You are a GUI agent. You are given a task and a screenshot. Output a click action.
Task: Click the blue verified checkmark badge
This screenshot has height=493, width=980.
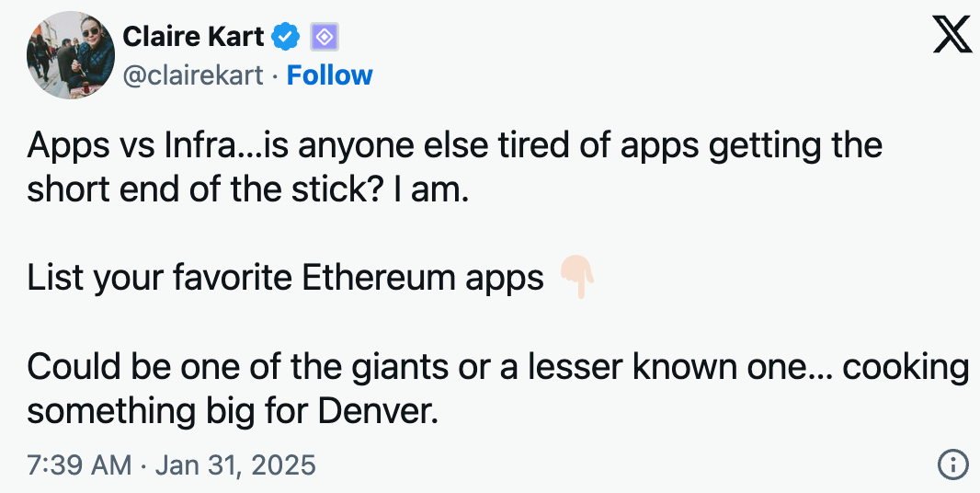coord(288,36)
